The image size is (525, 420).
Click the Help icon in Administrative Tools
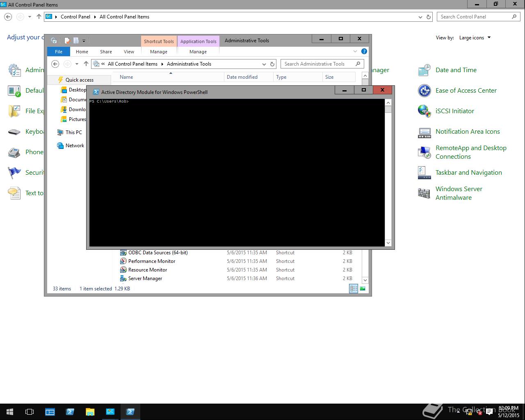pyautogui.click(x=364, y=51)
